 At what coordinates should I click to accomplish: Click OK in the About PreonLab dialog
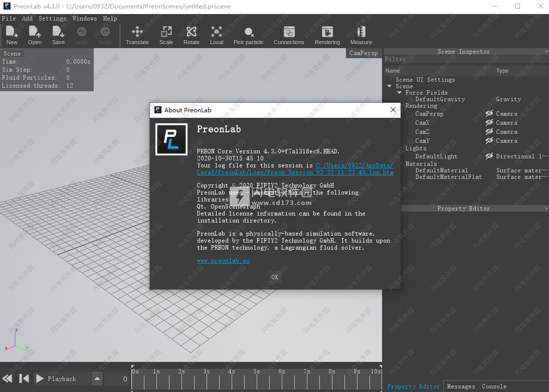[x=275, y=277]
